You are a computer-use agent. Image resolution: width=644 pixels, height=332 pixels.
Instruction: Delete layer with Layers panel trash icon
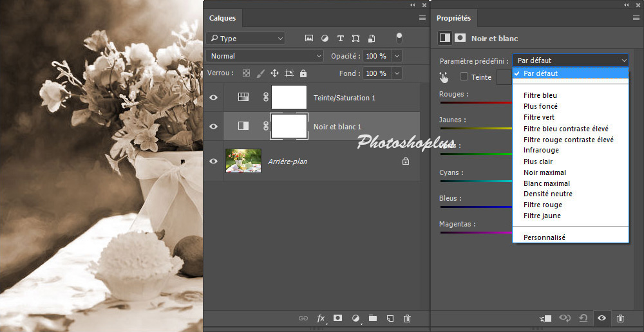click(407, 318)
